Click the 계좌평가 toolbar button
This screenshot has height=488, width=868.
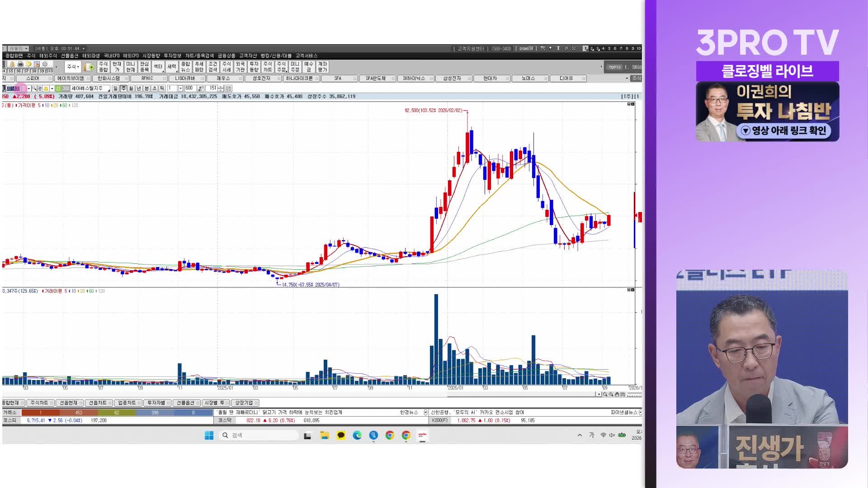(x=322, y=67)
